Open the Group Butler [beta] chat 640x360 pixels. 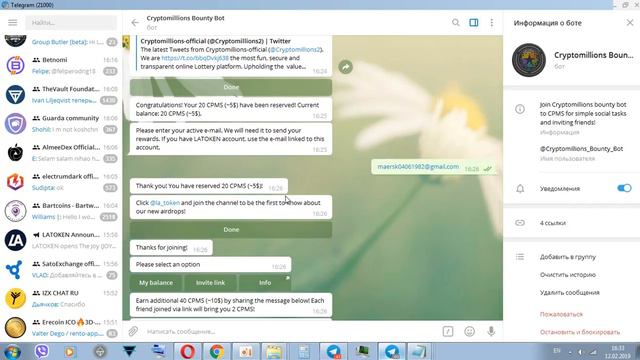[61, 42]
